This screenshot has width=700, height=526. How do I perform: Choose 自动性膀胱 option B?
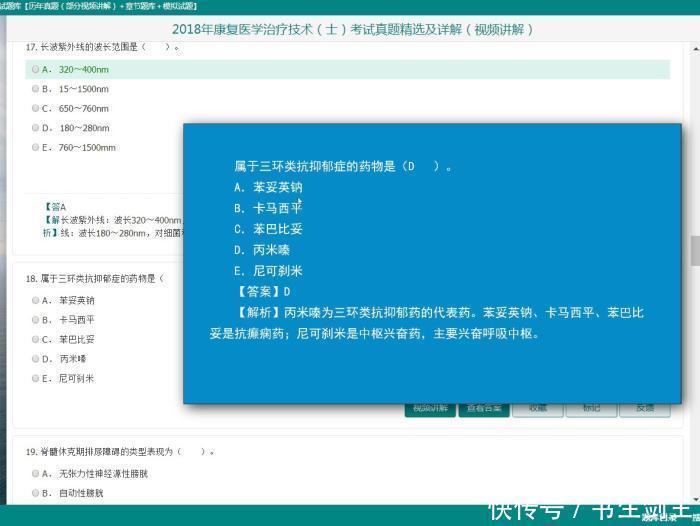36,493
